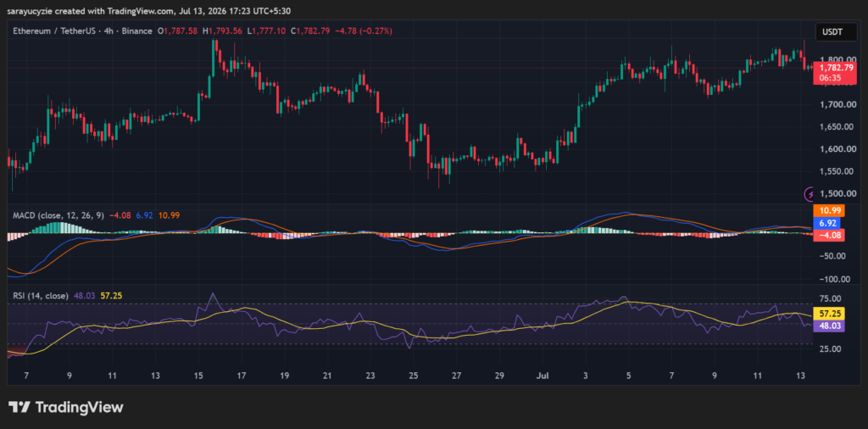Click the 23 date label on the time axis
The image size is (868, 429).
370,376
